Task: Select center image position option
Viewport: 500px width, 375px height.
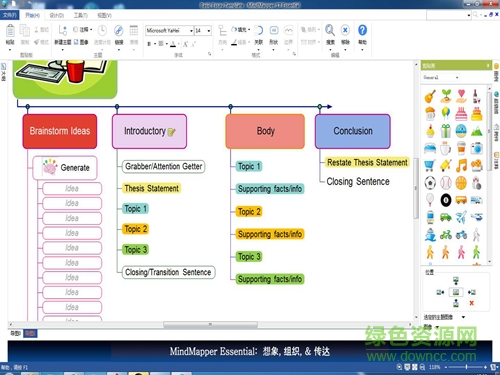Action: (x=456, y=292)
